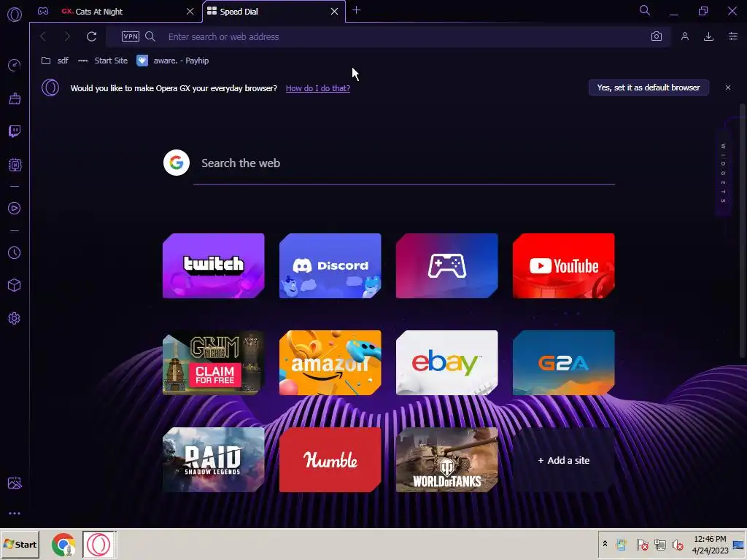The image size is (747, 560).
Task: Click Opera GX taskbar button
Action: (99, 544)
